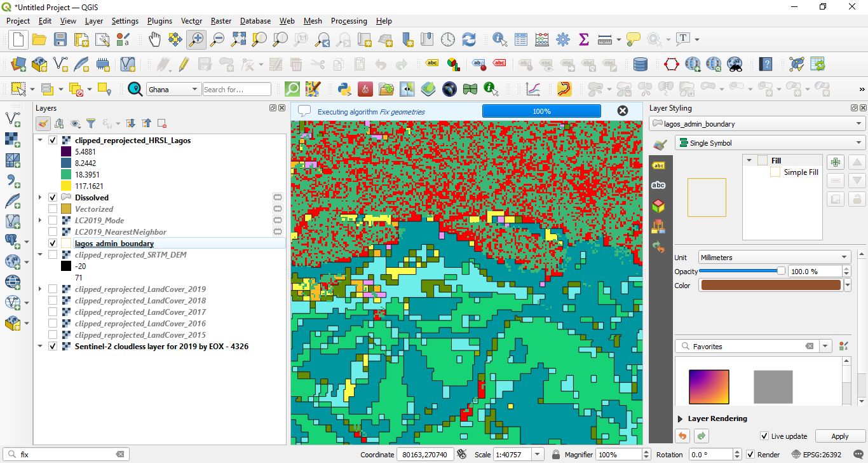The width and height of the screenshot is (868, 463).
Task: Uncheck lagos_admin_boundary layer visibility
Action: 53,244
